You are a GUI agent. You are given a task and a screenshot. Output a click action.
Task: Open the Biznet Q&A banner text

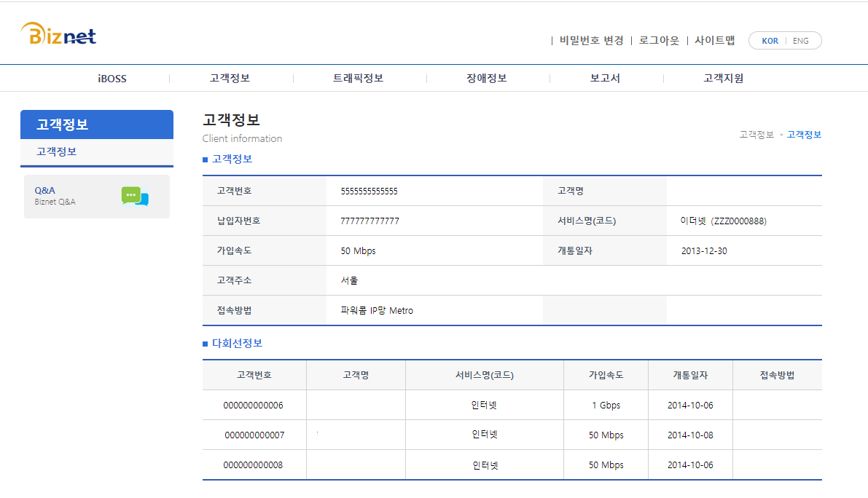[55, 202]
